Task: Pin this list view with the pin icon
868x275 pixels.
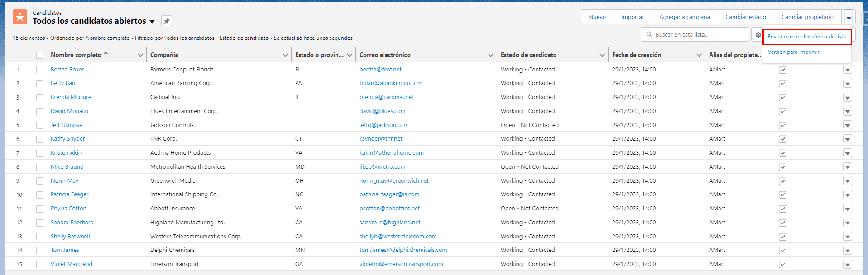Action: point(167,21)
